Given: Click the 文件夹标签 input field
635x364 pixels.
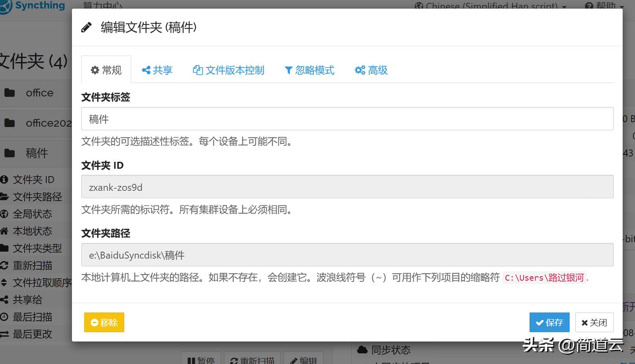Looking at the screenshot, I should click(347, 119).
